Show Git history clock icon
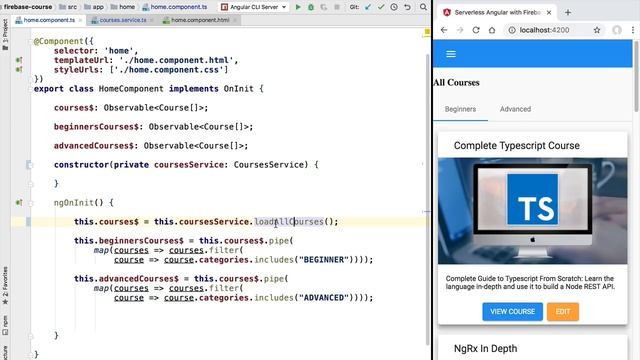Viewport: 640px width, 360px height. pos(394,7)
